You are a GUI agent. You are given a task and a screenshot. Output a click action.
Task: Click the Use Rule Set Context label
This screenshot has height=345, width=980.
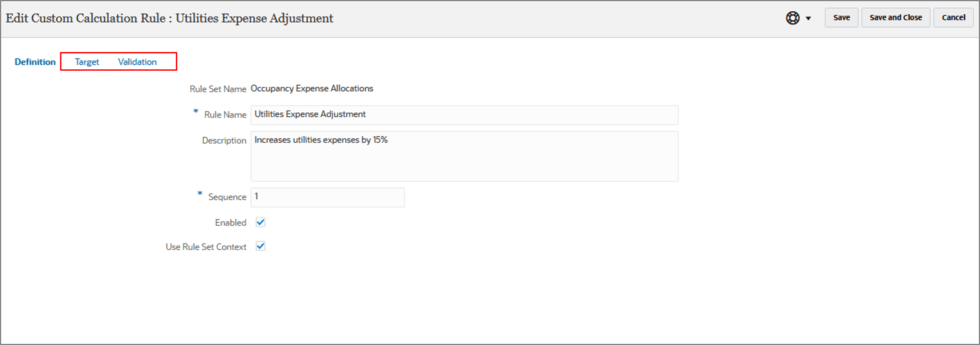(206, 247)
